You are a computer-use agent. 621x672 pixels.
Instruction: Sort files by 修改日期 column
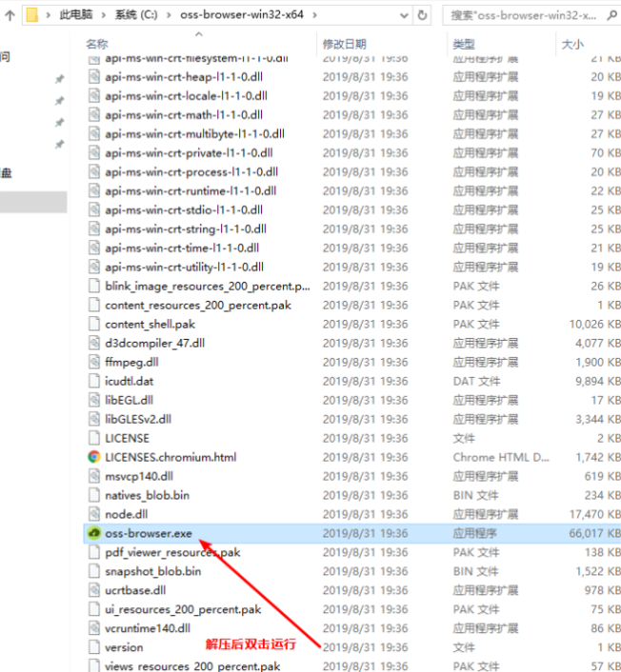click(345, 44)
